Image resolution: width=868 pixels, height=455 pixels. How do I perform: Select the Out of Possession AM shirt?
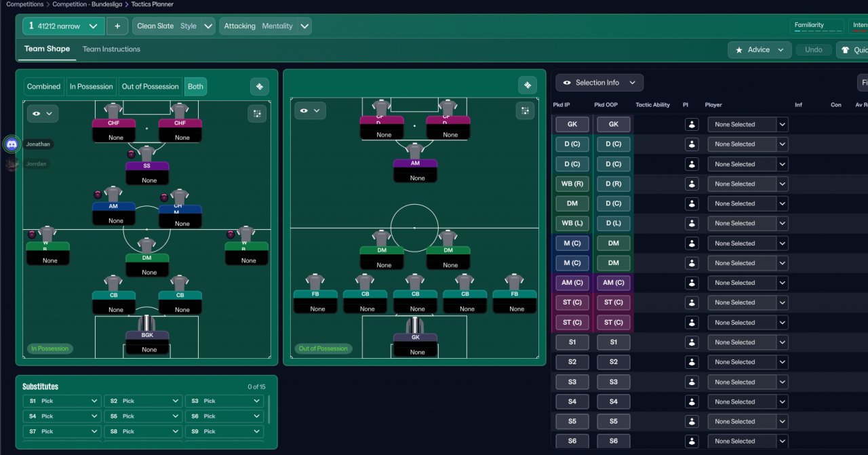[415, 151]
